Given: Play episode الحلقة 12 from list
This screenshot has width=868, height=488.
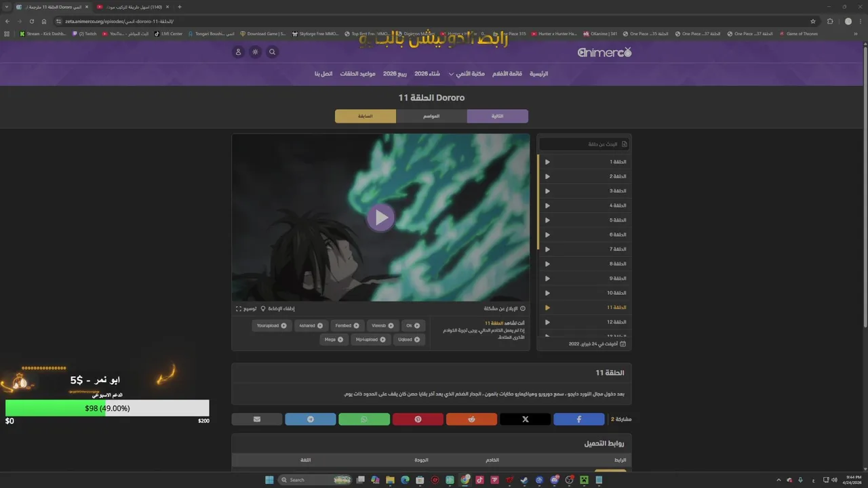Looking at the screenshot, I should pyautogui.click(x=585, y=322).
